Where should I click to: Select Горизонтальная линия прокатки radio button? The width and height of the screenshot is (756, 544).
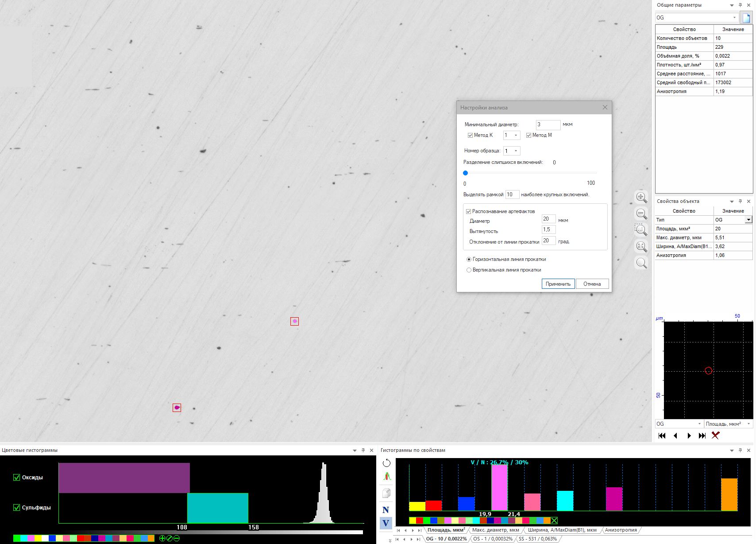click(x=469, y=259)
